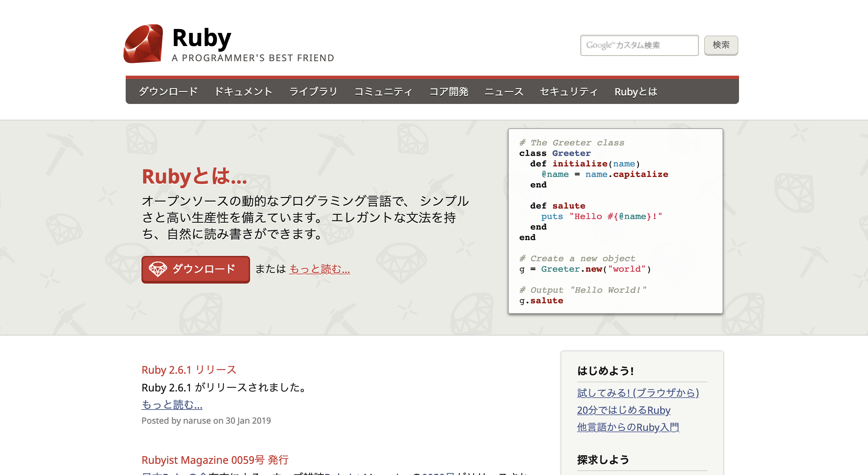Open the ライブラリ menu item
This screenshot has height=475, width=868.
tap(313, 92)
